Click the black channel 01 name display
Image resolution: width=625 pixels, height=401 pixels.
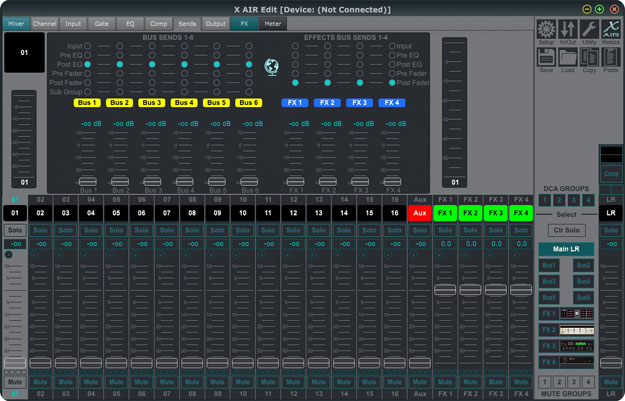(24, 53)
